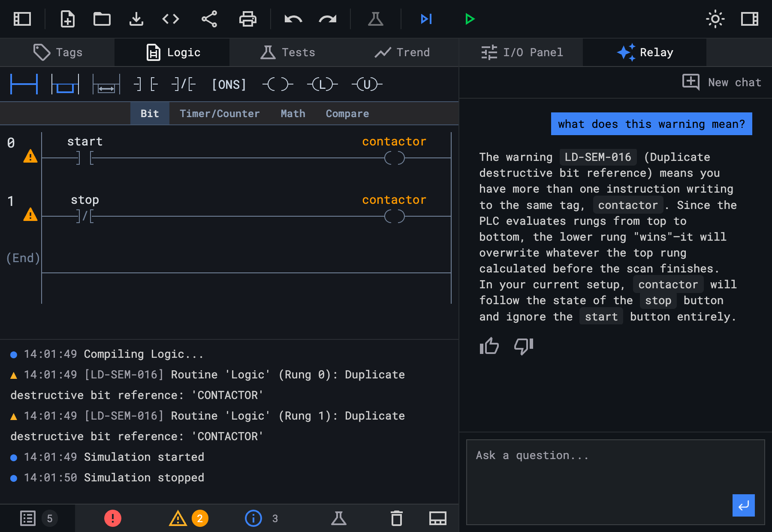Click the warning icon on rung 0

30,156
